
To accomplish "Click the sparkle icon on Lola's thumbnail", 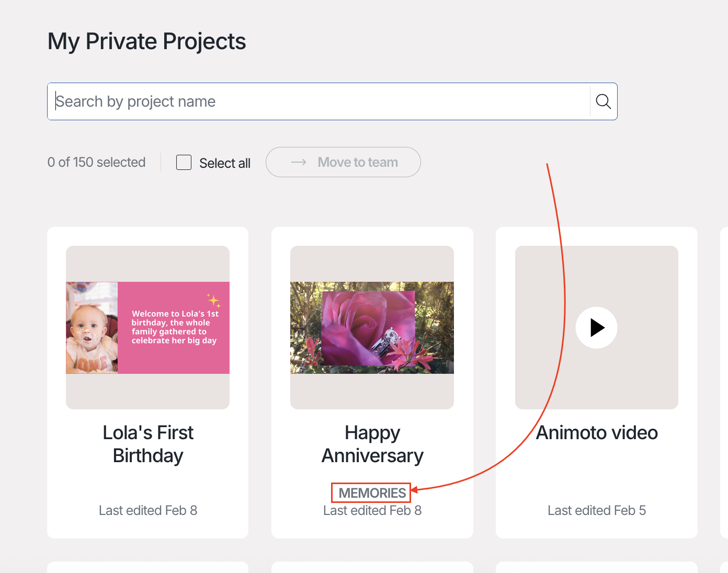I will (x=213, y=300).
